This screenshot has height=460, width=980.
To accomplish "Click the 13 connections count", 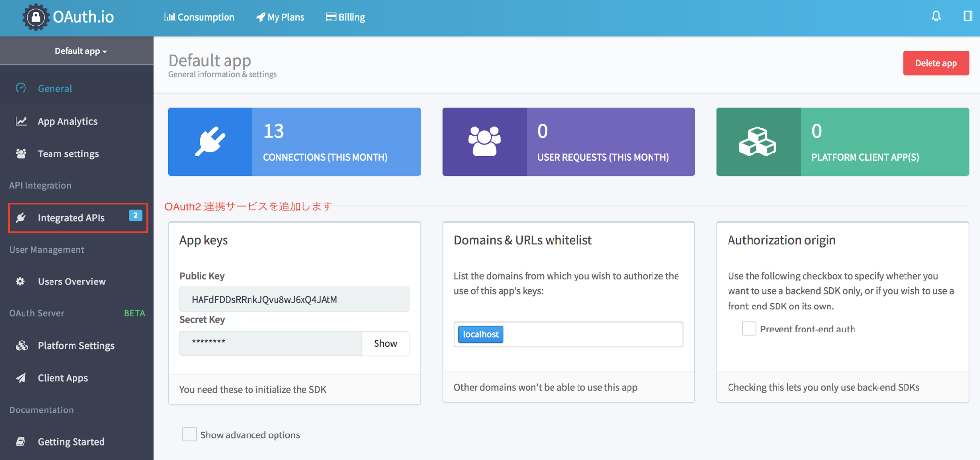I will [274, 131].
